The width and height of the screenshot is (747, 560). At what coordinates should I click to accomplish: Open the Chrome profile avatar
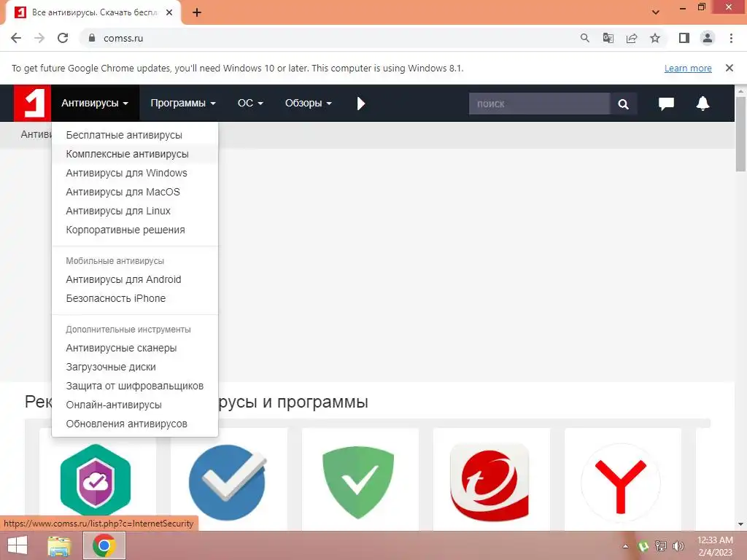point(708,38)
